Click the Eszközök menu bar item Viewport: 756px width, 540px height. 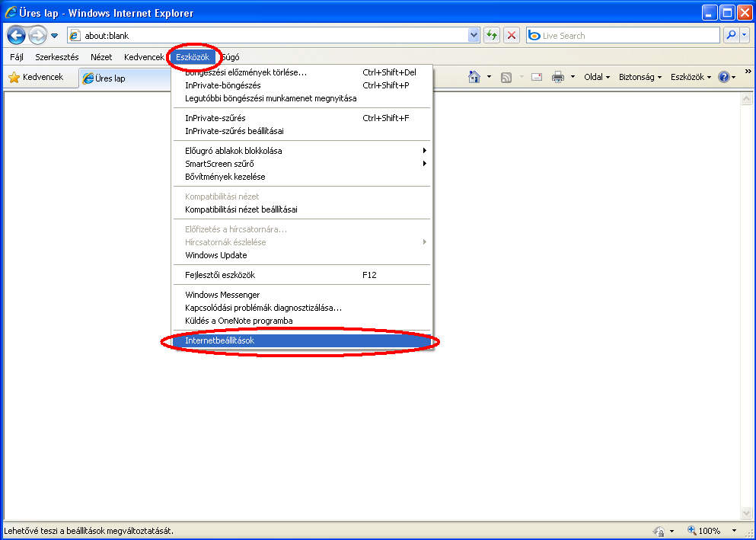[193, 57]
